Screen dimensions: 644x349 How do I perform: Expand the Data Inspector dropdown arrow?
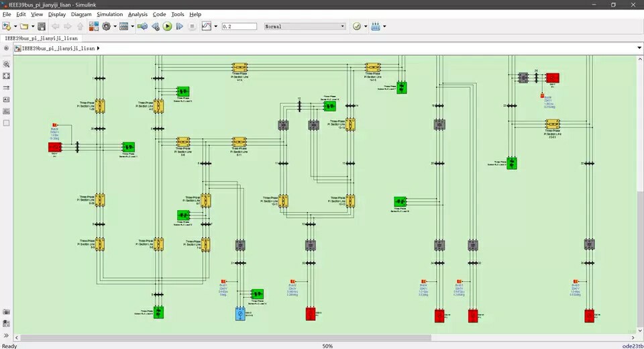(215, 26)
